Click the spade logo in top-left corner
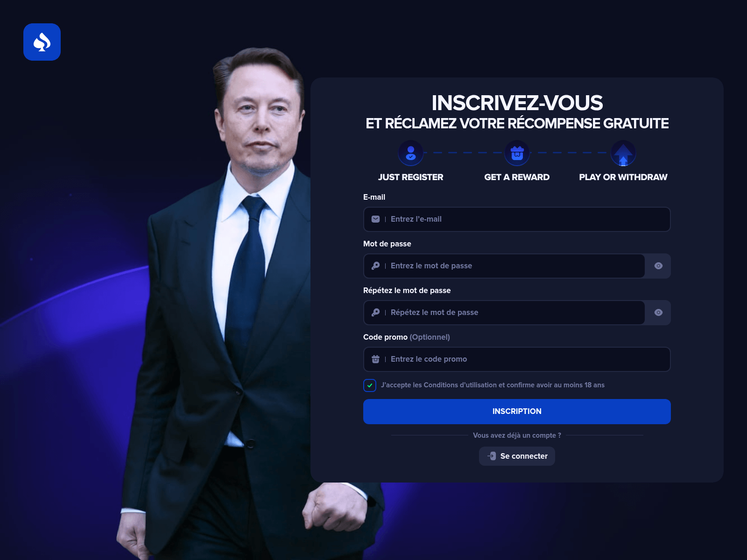Viewport: 747px width, 560px height. pos(42,42)
